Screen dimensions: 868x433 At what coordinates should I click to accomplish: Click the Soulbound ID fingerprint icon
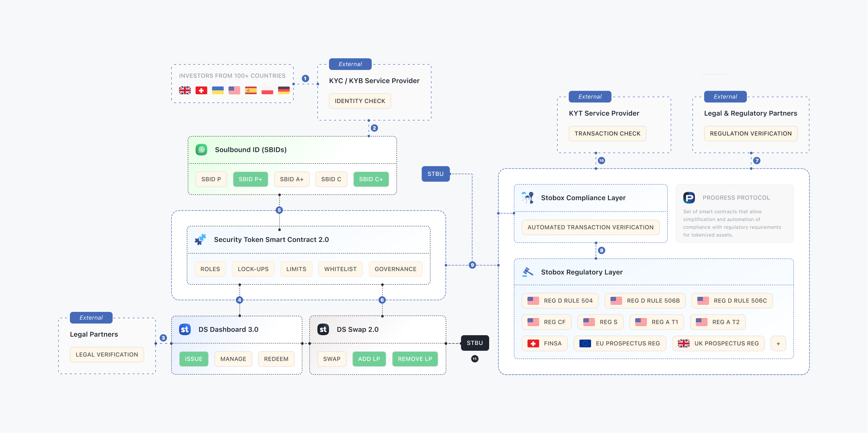coord(201,149)
